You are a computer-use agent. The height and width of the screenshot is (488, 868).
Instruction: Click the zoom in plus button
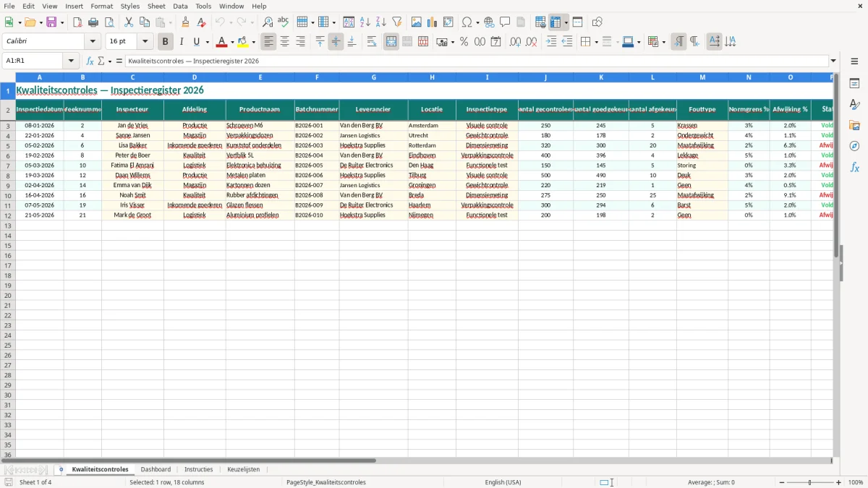pyautogui.click(x=838, y=482)
